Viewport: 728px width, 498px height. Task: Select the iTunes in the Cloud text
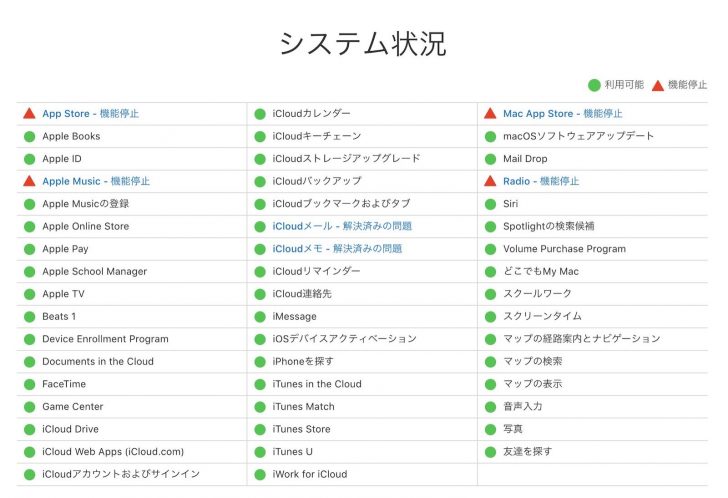pyautogui.click(x=317, y=384)
